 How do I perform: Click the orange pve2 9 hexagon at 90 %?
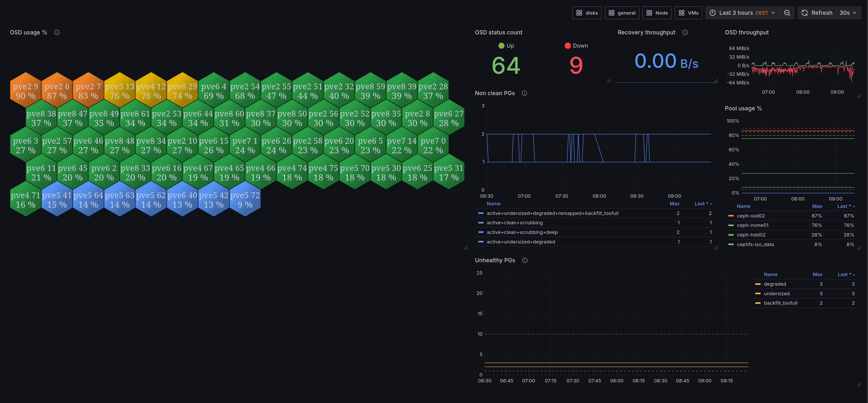[26, 91]
